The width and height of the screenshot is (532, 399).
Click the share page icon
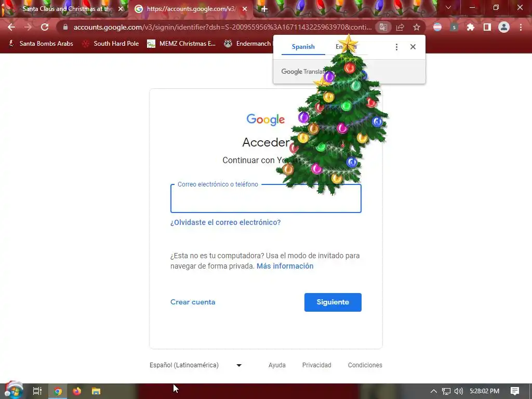coord(400,27)
